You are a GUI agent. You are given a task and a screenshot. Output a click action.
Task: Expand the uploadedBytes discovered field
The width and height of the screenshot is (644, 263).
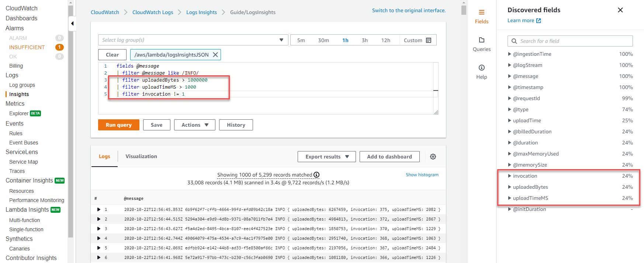(509, 187)
